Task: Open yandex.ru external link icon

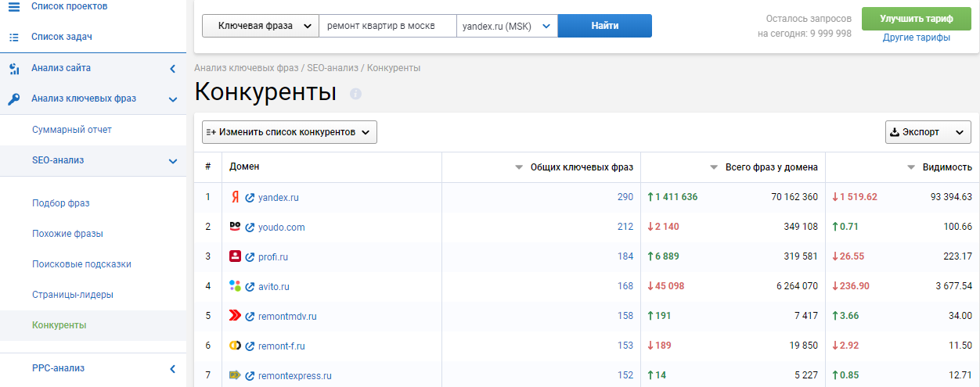Action: (x=250, y=198)
